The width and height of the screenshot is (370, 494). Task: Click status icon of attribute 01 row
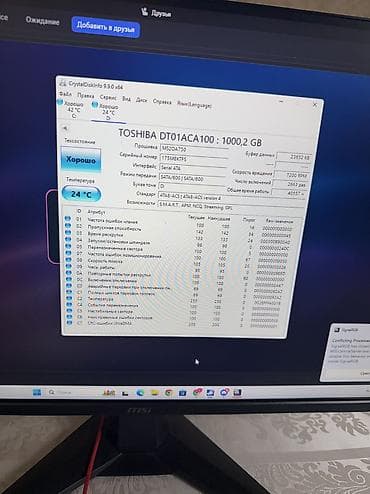coord(68,218)
